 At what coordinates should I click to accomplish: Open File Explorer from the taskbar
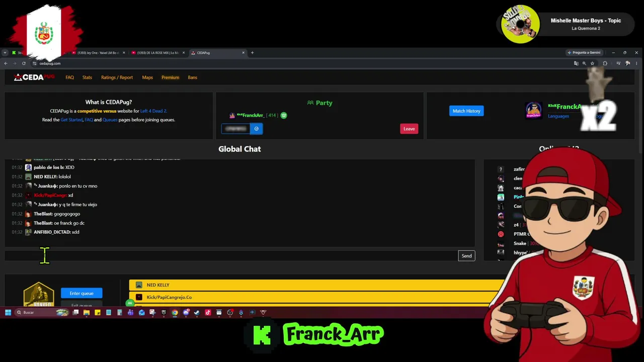[87, 313]
